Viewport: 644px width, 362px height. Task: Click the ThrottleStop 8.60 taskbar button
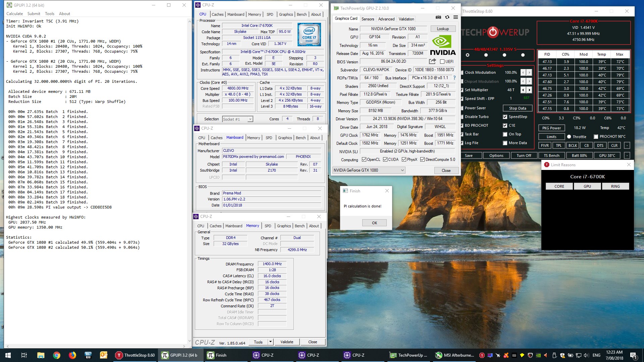136,355
